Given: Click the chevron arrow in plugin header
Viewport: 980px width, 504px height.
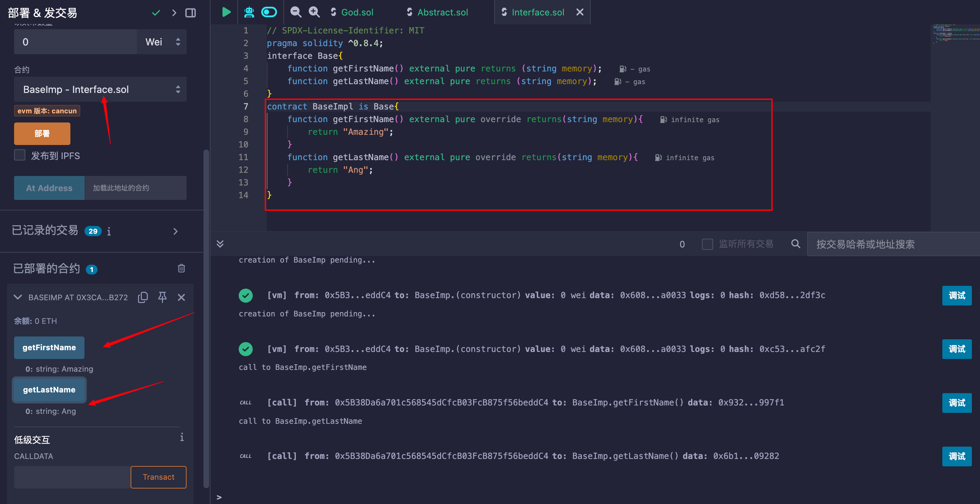Looking at the screenshot, I should pyautogui.click(x=174, y=13).
